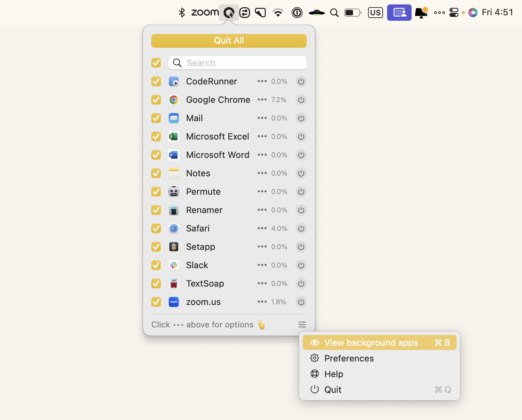Deselect the Mail checkbox

(x=156, y=118)
